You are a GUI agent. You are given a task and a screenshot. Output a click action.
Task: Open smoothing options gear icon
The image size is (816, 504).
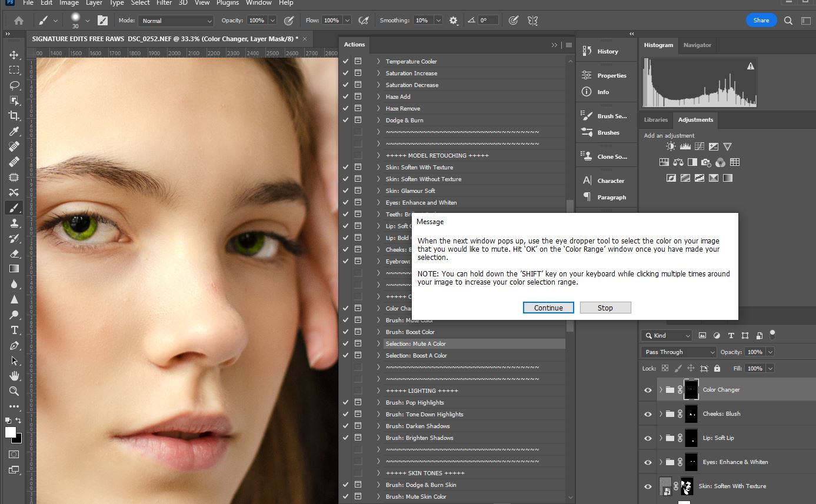tap(453, 21)
